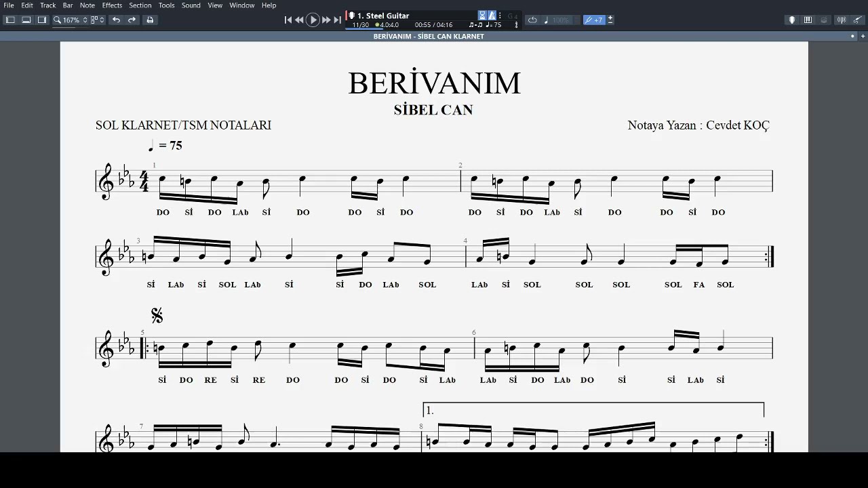Viewport: 868px width, 488px height.
Task: Open the tuner icon
Action: [842, 20]
